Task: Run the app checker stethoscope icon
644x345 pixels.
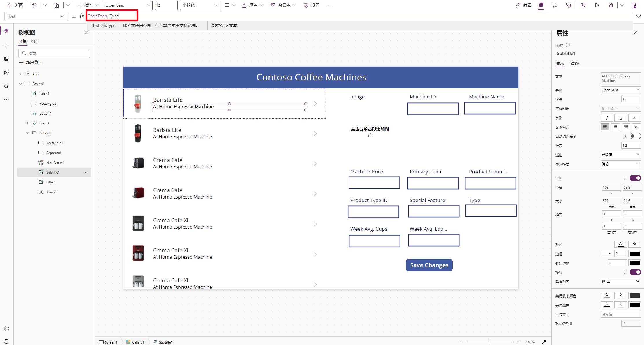Action: point(569,5)
